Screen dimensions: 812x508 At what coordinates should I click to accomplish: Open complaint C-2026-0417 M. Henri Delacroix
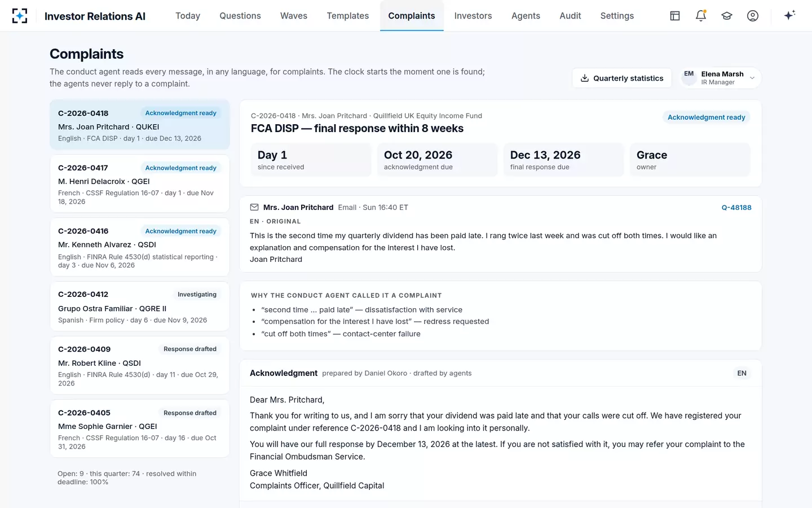point(140,183)
